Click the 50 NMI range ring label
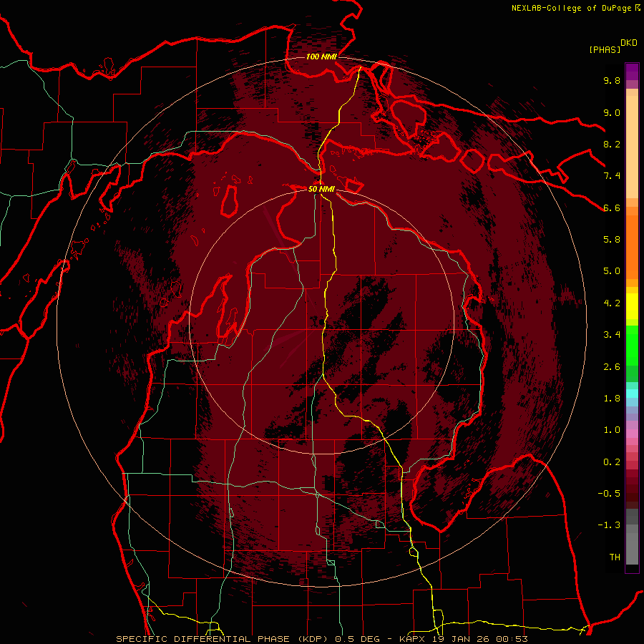Viewport: 644px width, 644px height. coord(321,190)
